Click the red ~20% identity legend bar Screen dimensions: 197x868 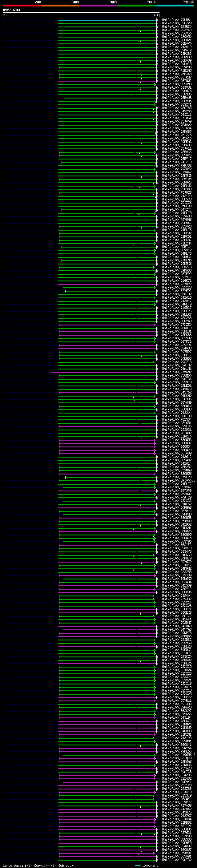click(22, 6)
